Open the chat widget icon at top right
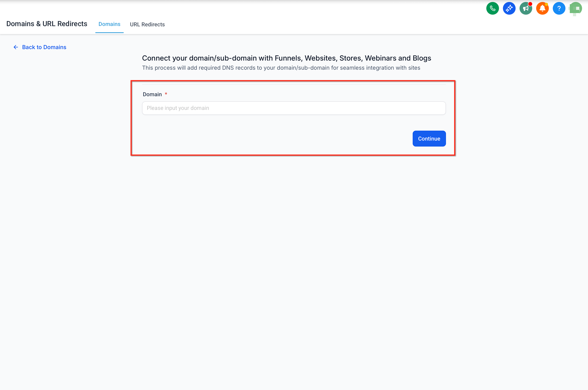 (576, 8)
